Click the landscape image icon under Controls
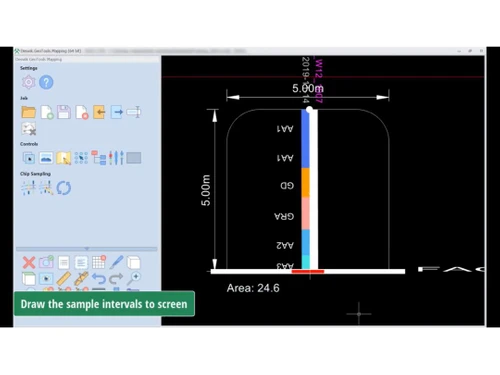This screenshot has height=375, width=500. coord(46,158)
